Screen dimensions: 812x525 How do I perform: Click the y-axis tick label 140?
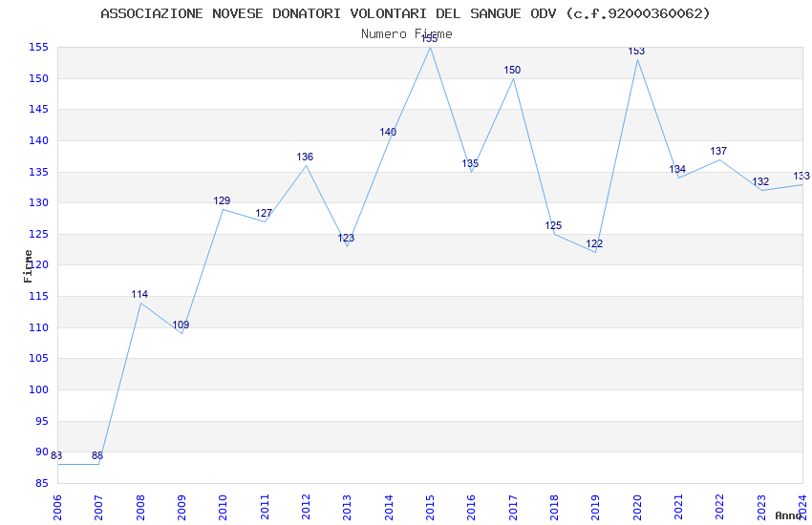click(x=38, y=140)
